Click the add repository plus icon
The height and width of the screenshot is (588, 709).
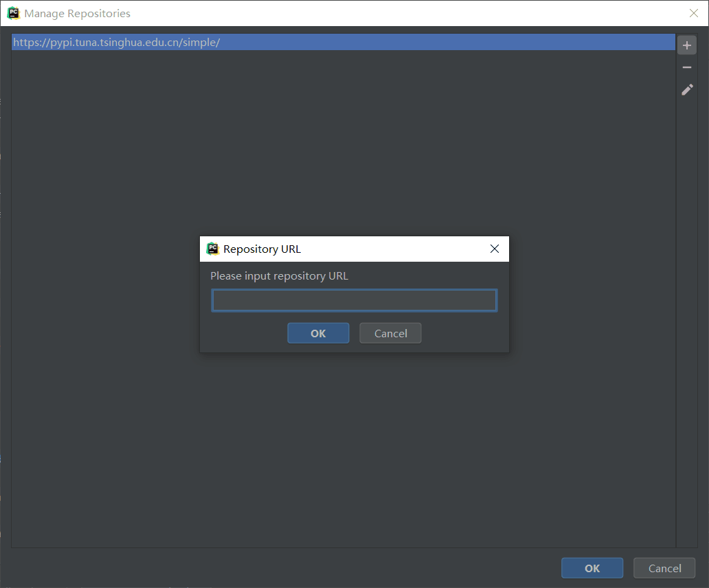pyautogui.click(x=687, y=45)
